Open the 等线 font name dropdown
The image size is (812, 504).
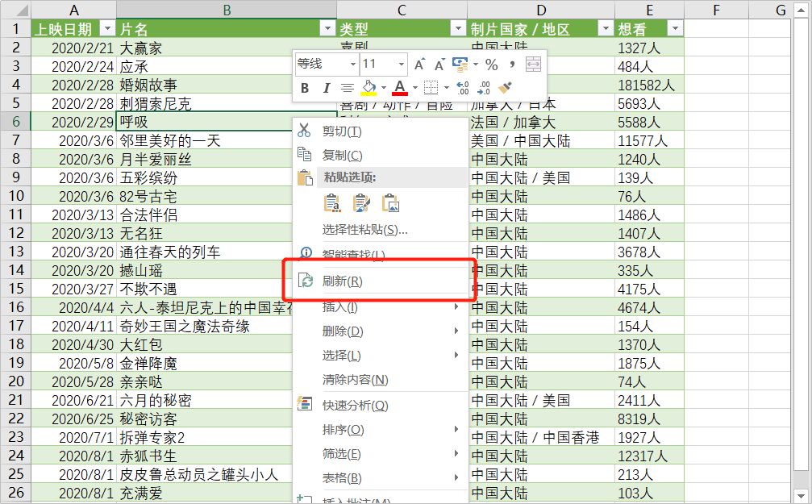click(x=352, y=65)
